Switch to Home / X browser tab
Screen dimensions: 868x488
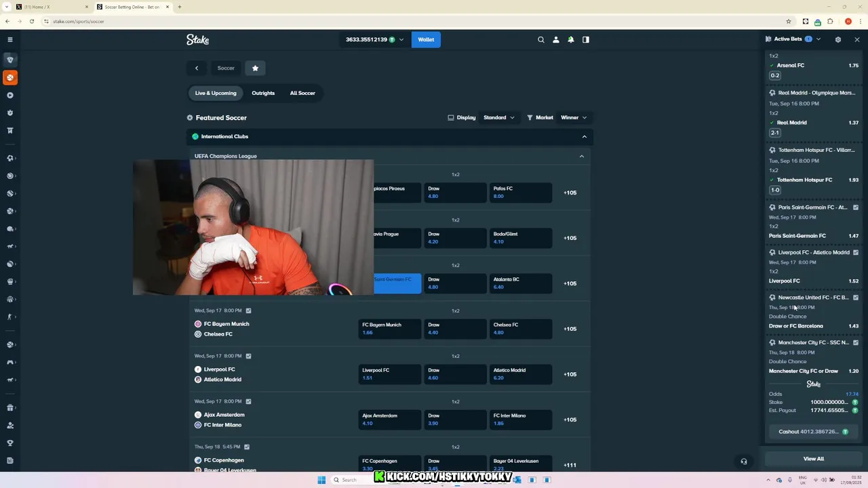pyautogui.click(x=52, y=7)
